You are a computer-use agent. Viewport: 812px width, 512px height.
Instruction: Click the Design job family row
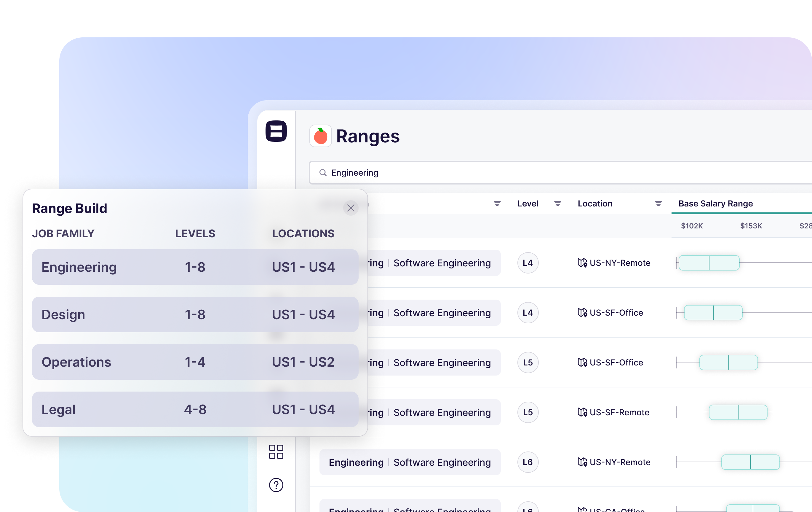(195, 314)
